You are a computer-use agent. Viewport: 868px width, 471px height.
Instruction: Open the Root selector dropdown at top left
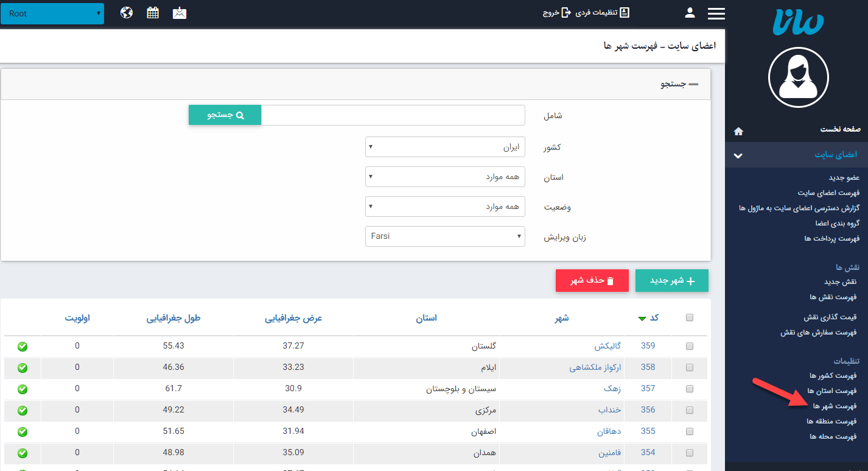click(x=52, y=12)
